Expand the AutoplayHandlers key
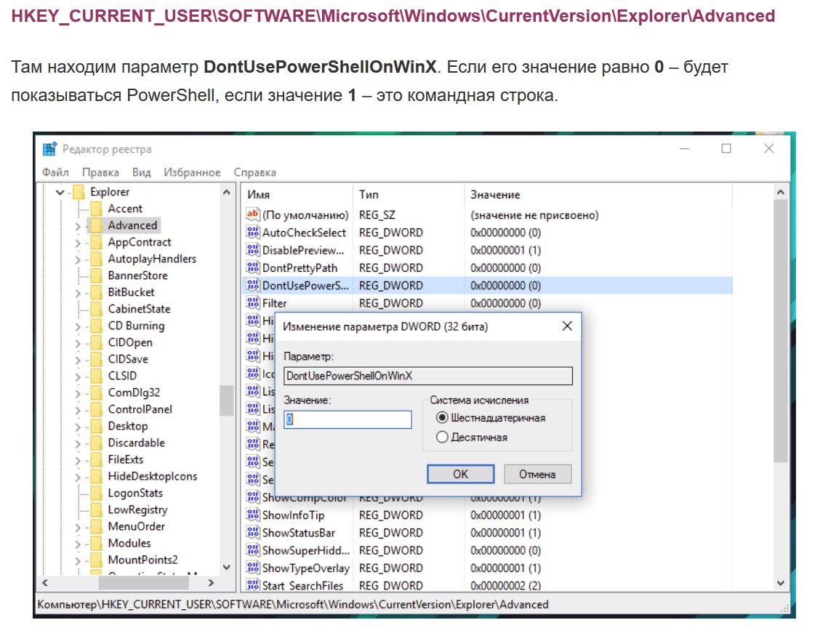The width and height of the screenshot is (828, 644). 78,259
